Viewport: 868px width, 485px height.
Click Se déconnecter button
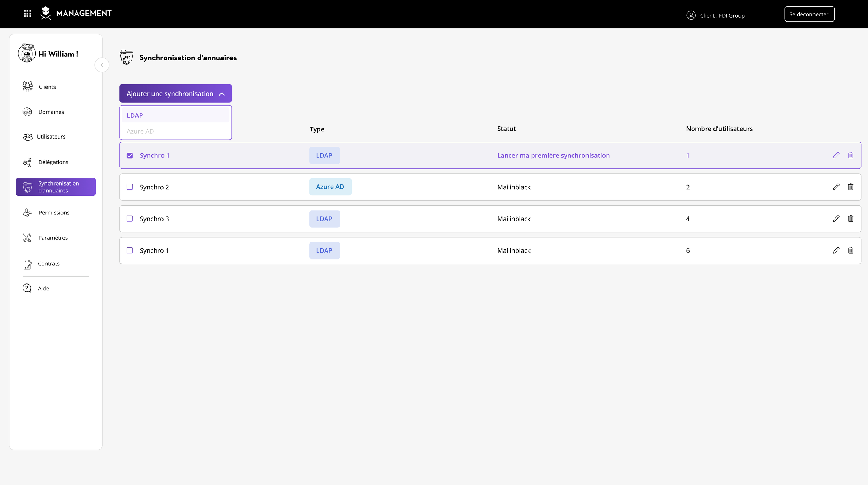(809, 14)
